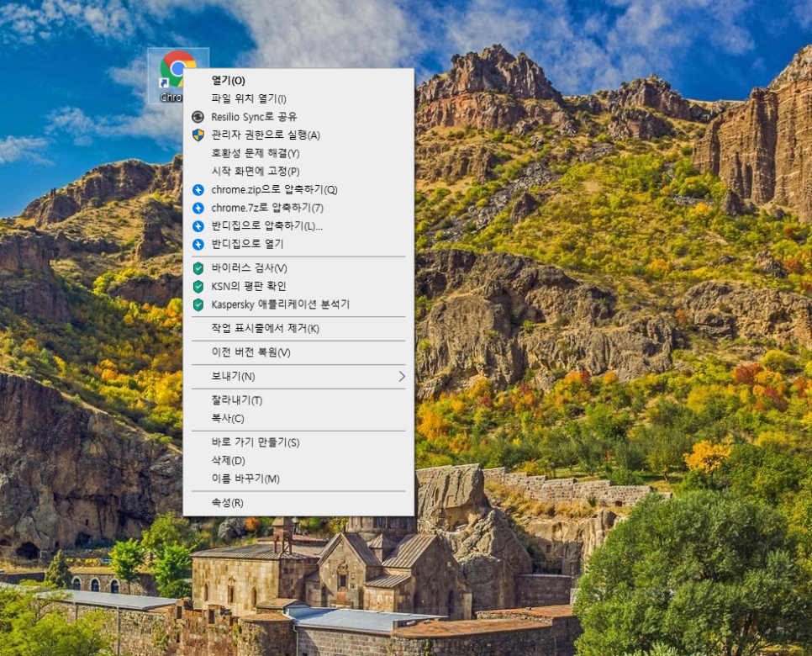Click Kaspersky icon beside 애플리케이션 분석기
812x656 pixels.
(x=198, y=304)
